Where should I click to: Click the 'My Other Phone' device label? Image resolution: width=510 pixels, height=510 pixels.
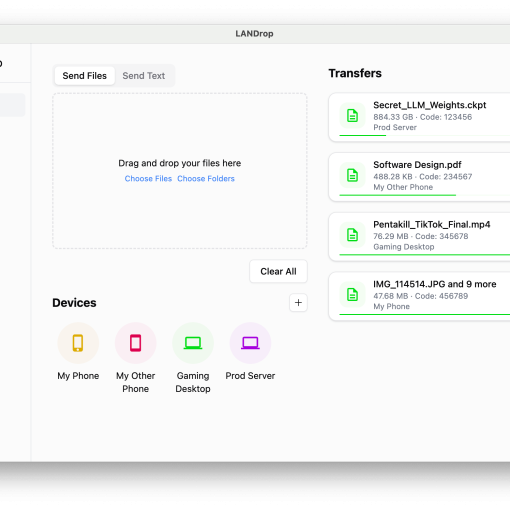135,382
